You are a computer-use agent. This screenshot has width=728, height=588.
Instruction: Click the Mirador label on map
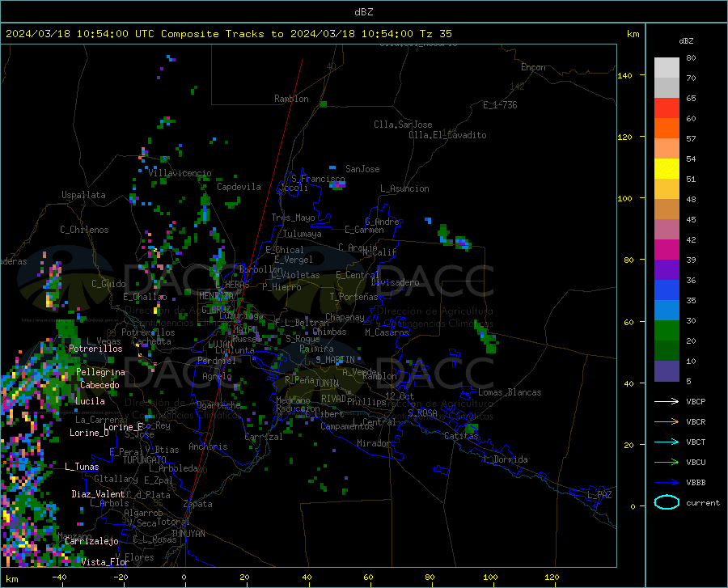tap(373, 443)
